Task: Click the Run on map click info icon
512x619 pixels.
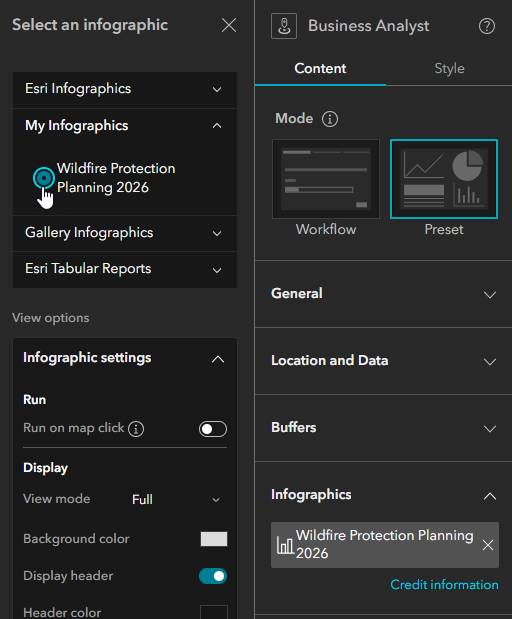Action: [x=136, y=428]
